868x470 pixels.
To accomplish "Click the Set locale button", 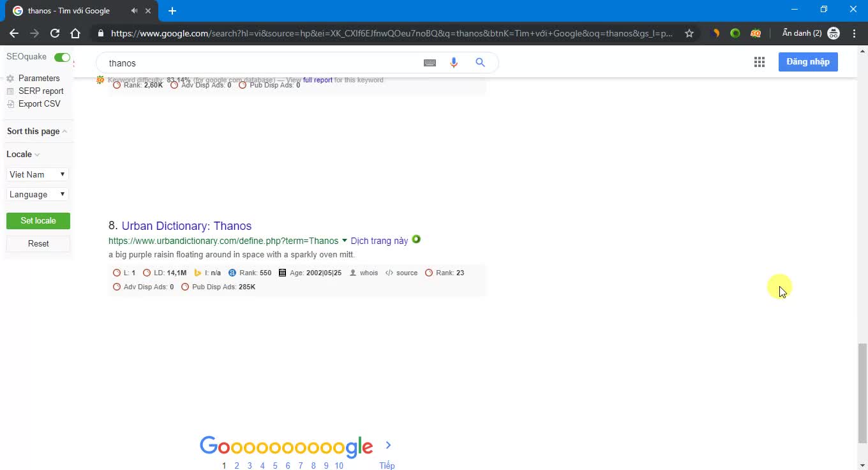I will (38, 220).
